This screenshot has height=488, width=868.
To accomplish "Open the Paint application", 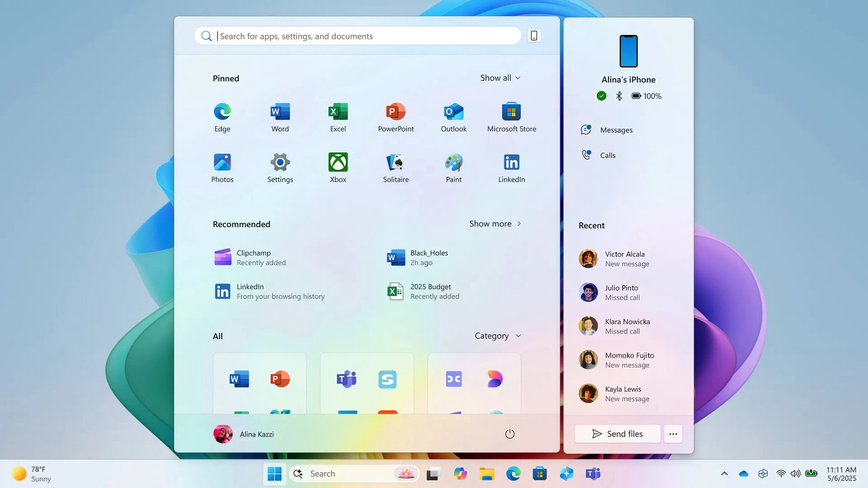I will click(x=453, y=167).
